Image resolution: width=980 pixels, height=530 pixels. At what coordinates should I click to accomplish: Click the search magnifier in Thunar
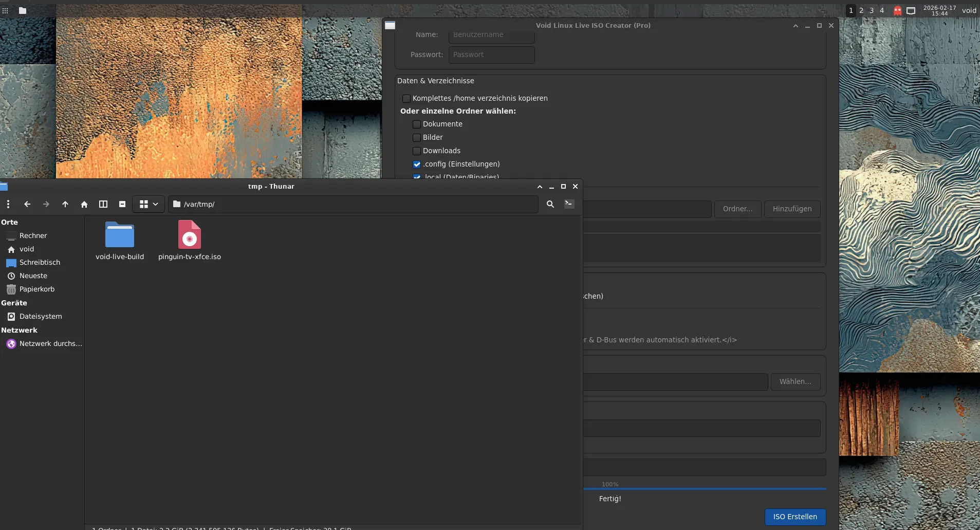[x=550, y=204]
